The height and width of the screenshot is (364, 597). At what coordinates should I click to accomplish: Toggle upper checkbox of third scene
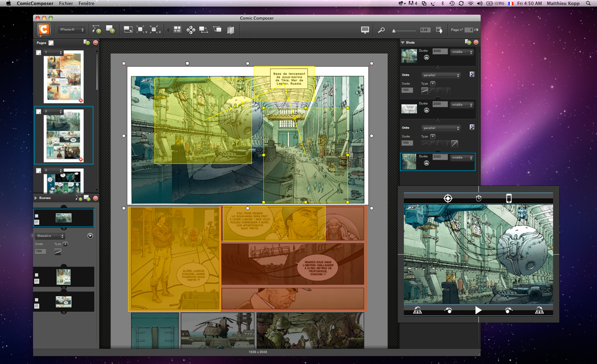37,300
